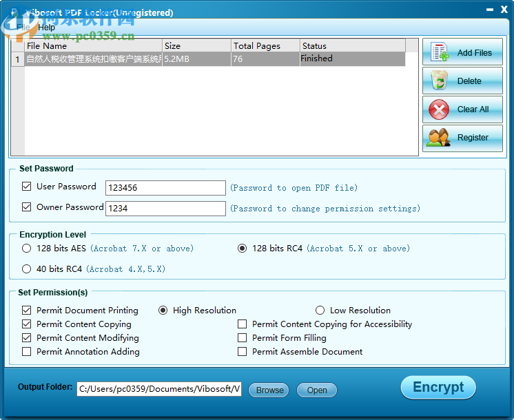Click the Clear All button label

click(473, 109)
